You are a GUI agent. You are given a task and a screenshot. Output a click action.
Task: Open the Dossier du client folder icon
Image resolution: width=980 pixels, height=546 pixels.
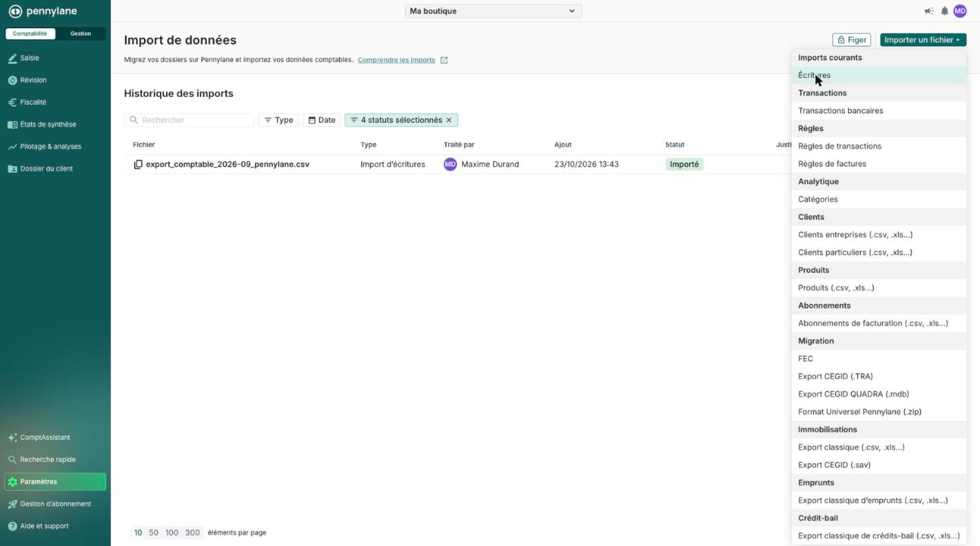[12, 169]
